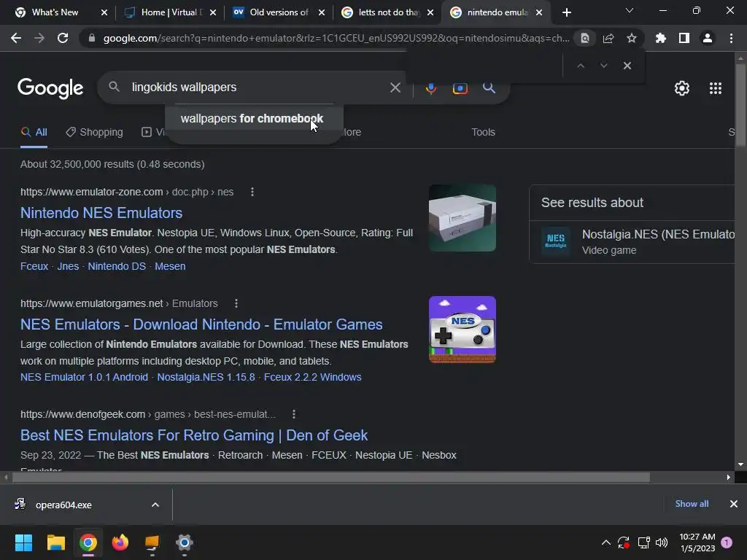Bookmark this page with the star
Image resolution: width=747 pixels, height=560 pixels.
coord(632,38)
